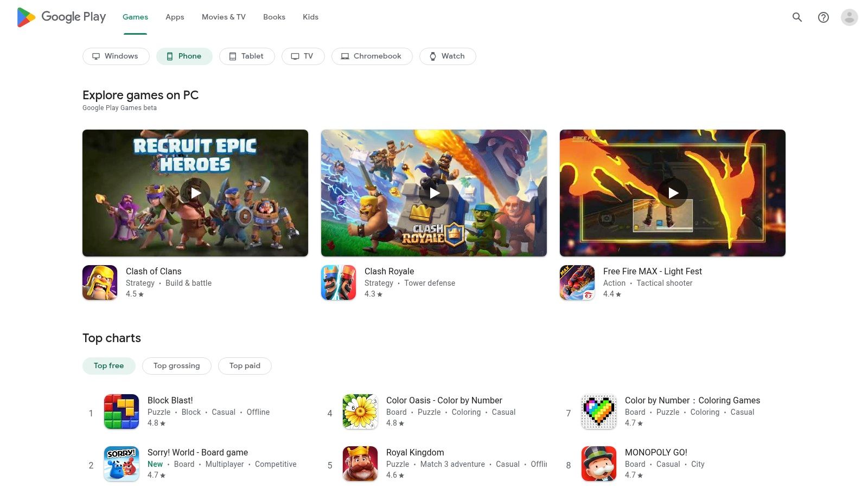This screenshot has height=488, width=868.
Task: Open the help icon
Action: 823,17
